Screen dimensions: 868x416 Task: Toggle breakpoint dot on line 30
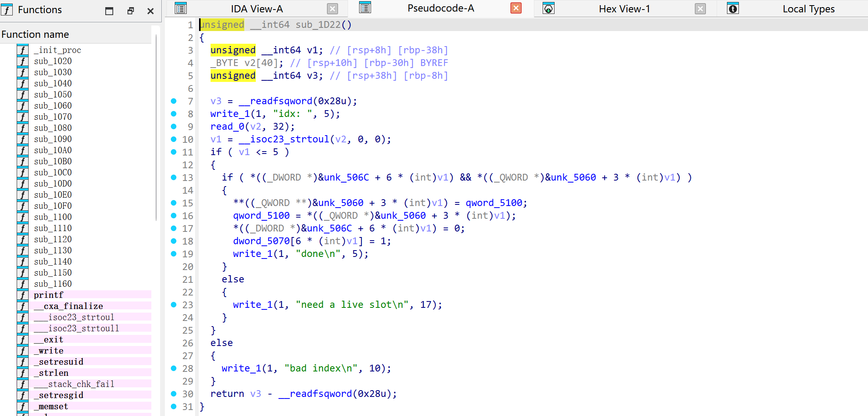coord(174,394)
